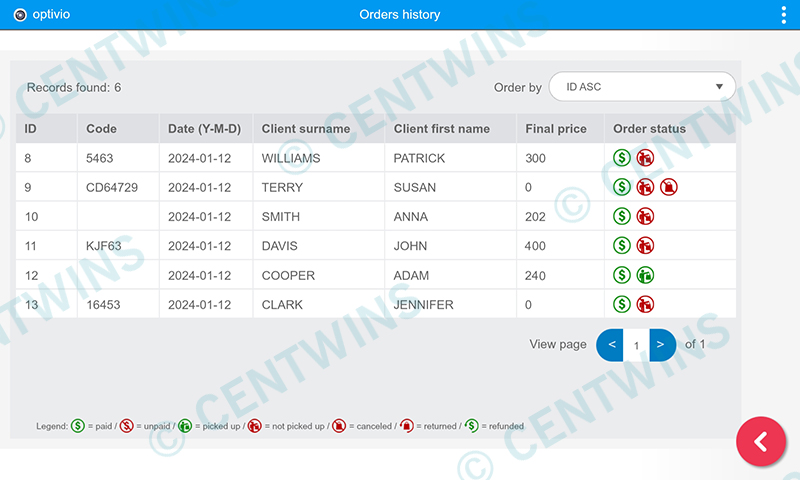Go to the next page
Image resolution: width=800 pixels, height=480 pixels.
(663, 345)
